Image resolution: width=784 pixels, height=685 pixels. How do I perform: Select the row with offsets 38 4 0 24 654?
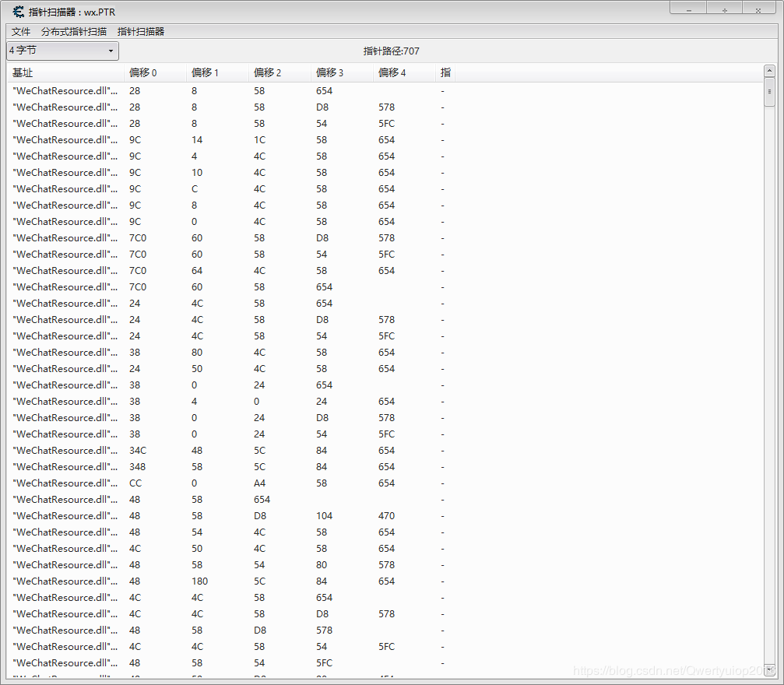pos(385,402)
